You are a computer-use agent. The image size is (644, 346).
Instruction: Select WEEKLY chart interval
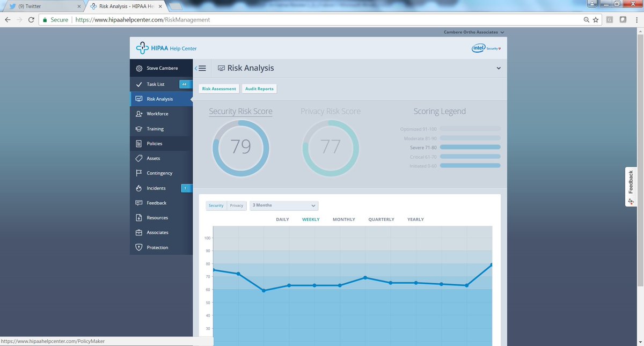[x=311, y=219]
